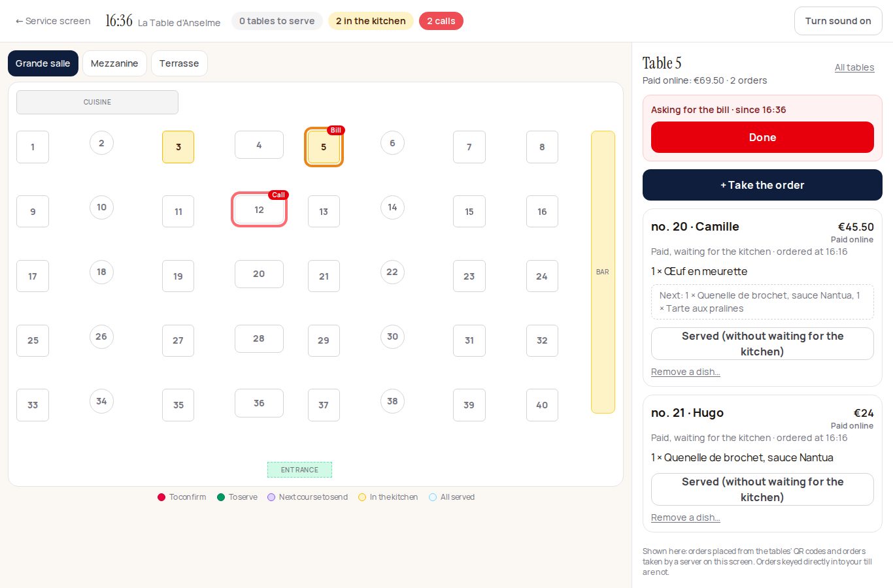Select table 8

click(x=542, y=147)
